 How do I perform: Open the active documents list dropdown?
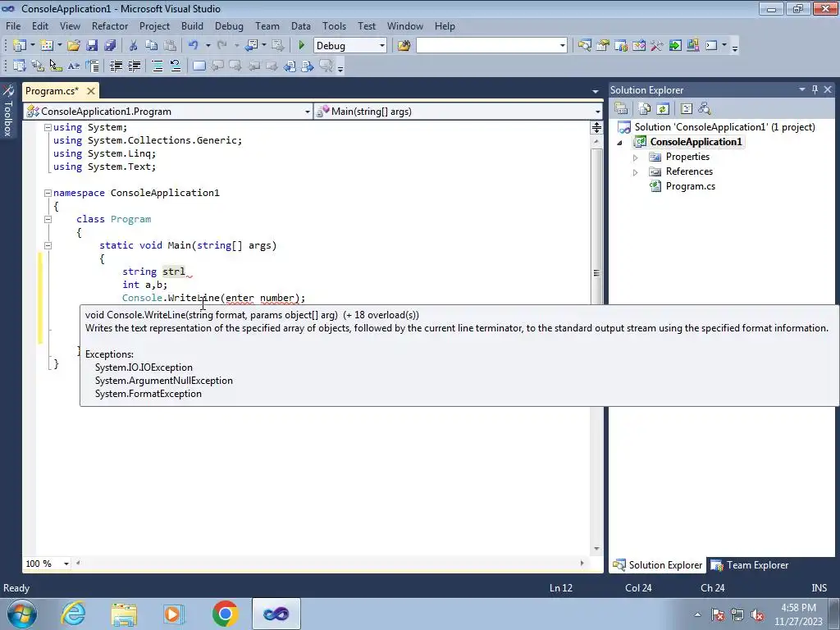596,92
